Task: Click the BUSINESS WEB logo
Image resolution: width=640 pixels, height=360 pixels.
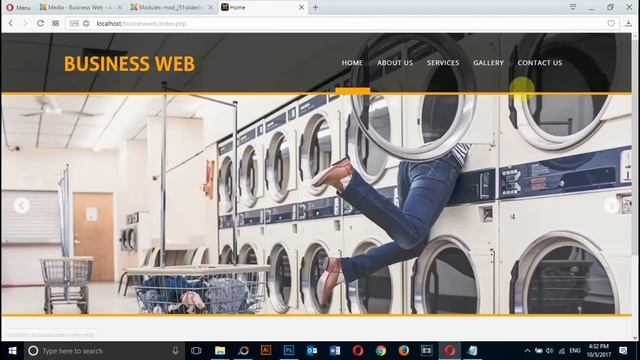Action: click(129, 64)
